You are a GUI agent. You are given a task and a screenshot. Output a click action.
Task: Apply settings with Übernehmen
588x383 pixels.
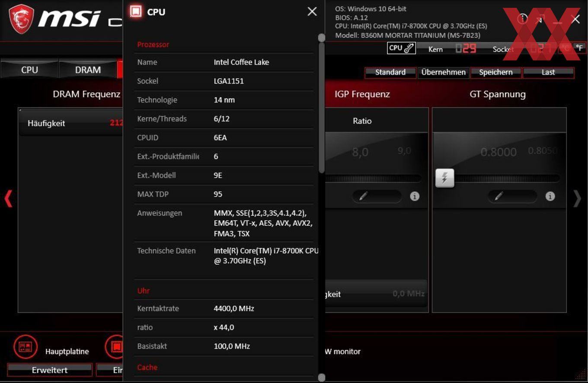(443, 72)
